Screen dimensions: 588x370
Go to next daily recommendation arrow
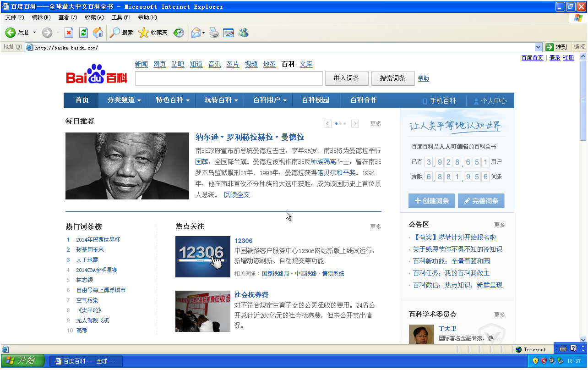point(355,123)
